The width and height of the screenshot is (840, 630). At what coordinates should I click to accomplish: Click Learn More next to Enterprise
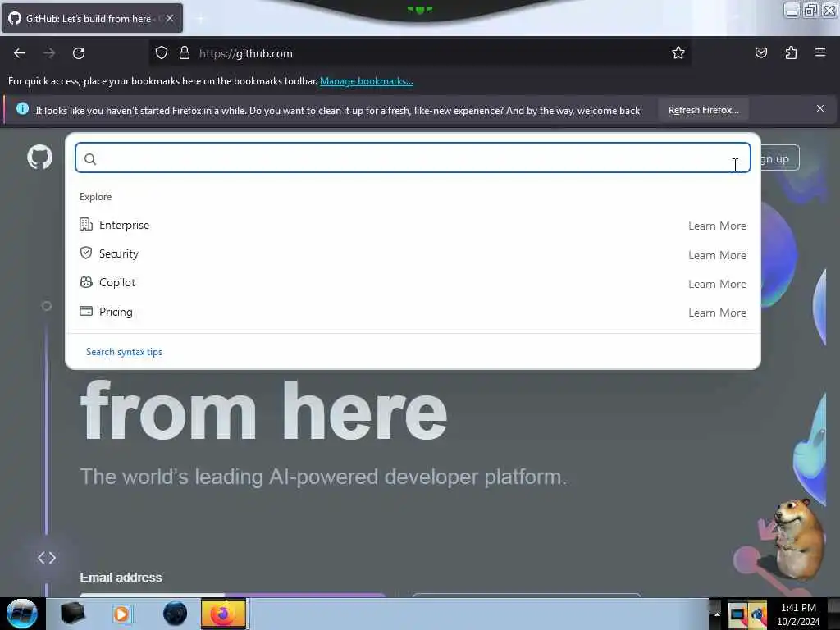click(717, 226)
